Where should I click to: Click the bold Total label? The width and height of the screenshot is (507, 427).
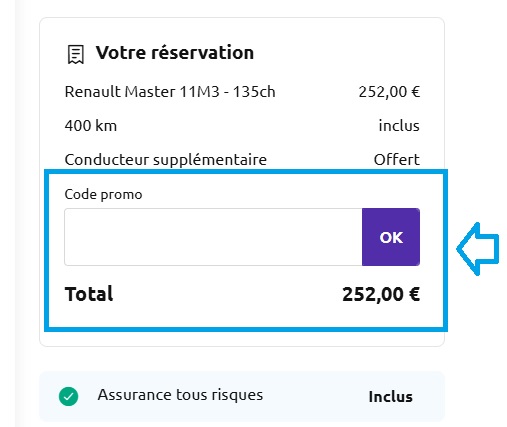click(89, 294)
